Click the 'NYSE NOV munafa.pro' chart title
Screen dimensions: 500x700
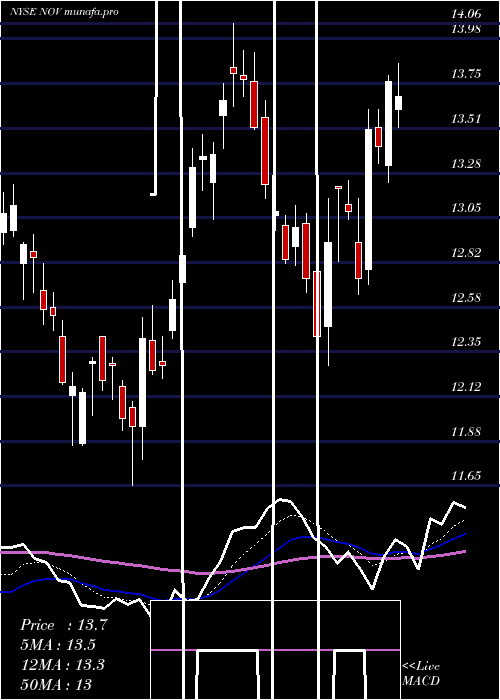tap(64, 12)
